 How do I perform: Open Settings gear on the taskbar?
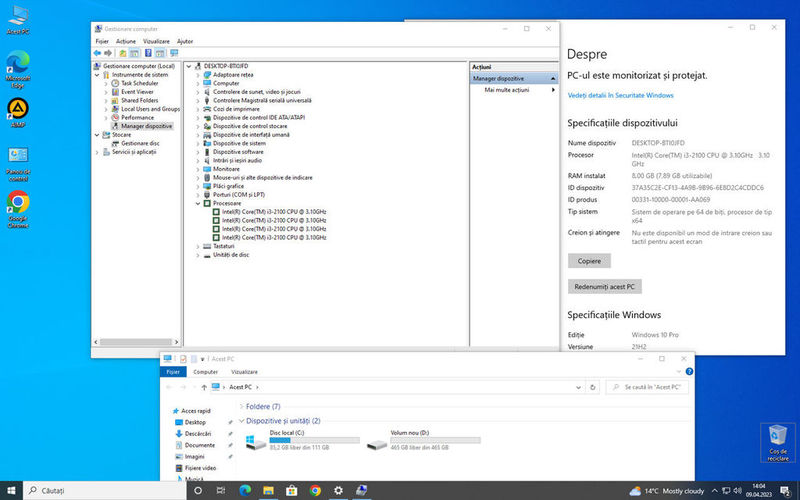pyautogui.click(x=338, y=490)
